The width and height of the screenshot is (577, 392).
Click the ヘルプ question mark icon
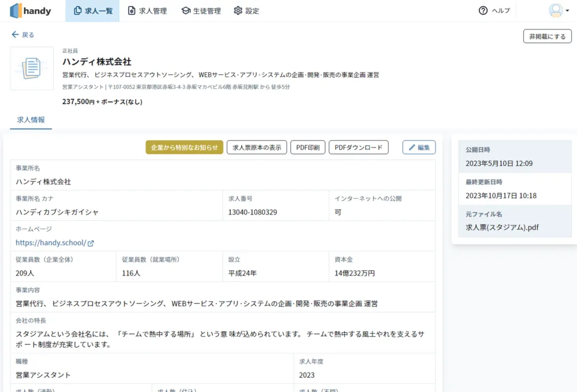coord(483,10)
